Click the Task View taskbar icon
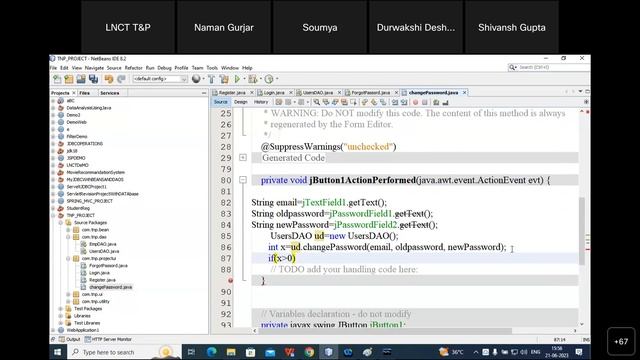640x360 pixels. click(191, 352)
